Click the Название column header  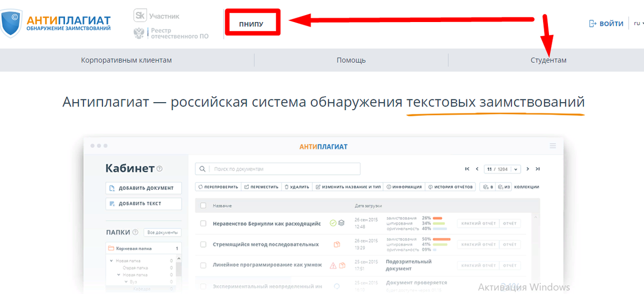222,206
